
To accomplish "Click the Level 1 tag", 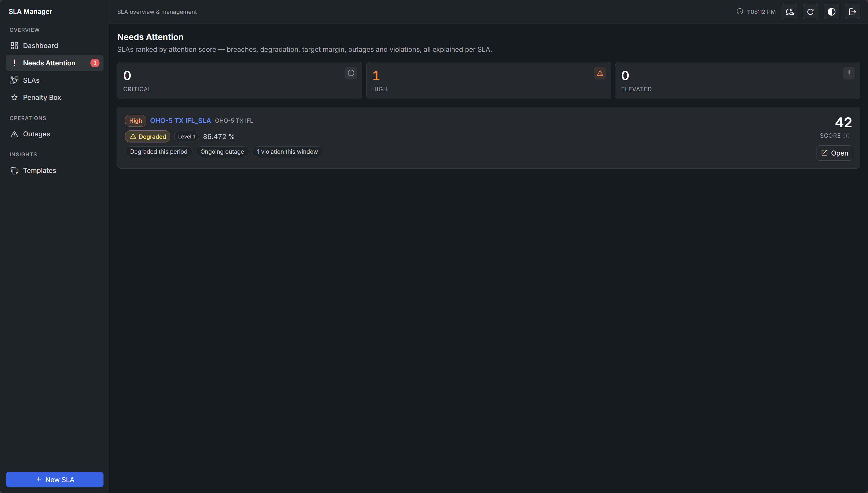I will pyautogui.click(x=186, y=137).
